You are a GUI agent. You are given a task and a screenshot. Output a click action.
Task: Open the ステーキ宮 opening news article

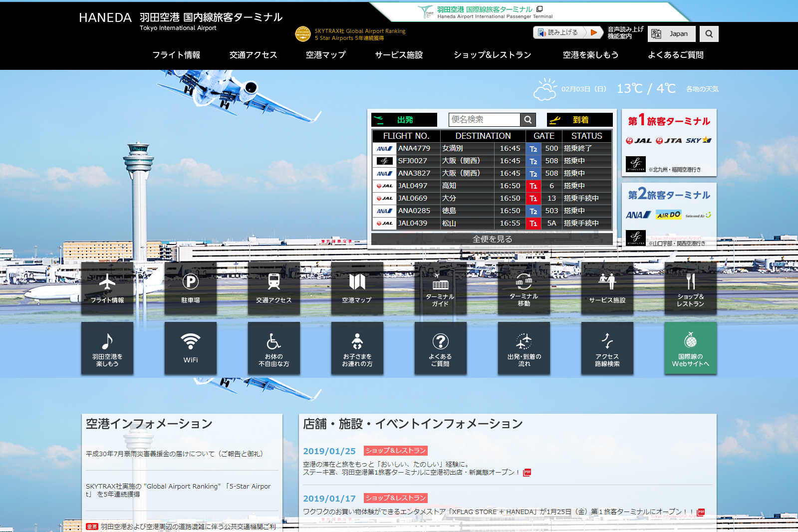pyautogui.click(x=412, y=468)
